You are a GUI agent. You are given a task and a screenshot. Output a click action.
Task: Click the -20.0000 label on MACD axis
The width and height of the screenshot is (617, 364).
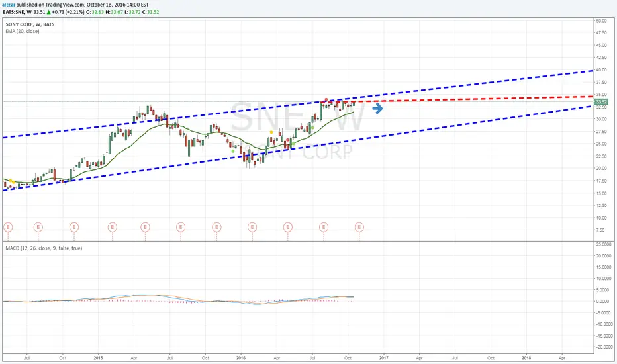point(603,347)
